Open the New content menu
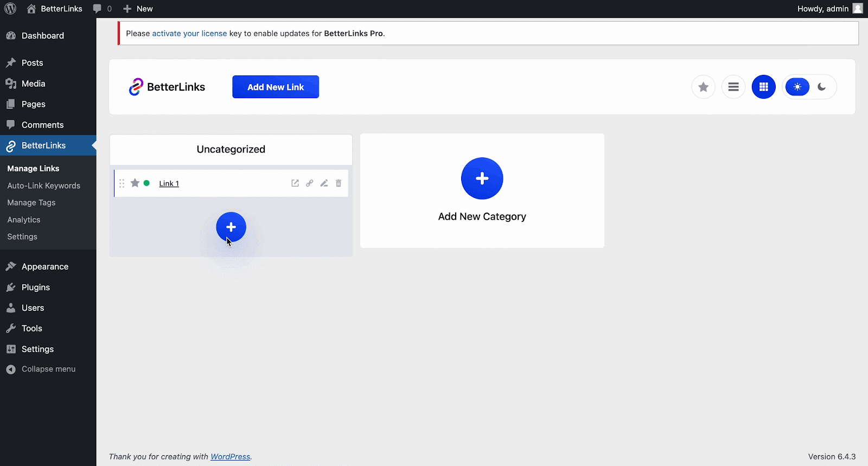The width and height of the screenshot is (868, 466). coord(138,9)
